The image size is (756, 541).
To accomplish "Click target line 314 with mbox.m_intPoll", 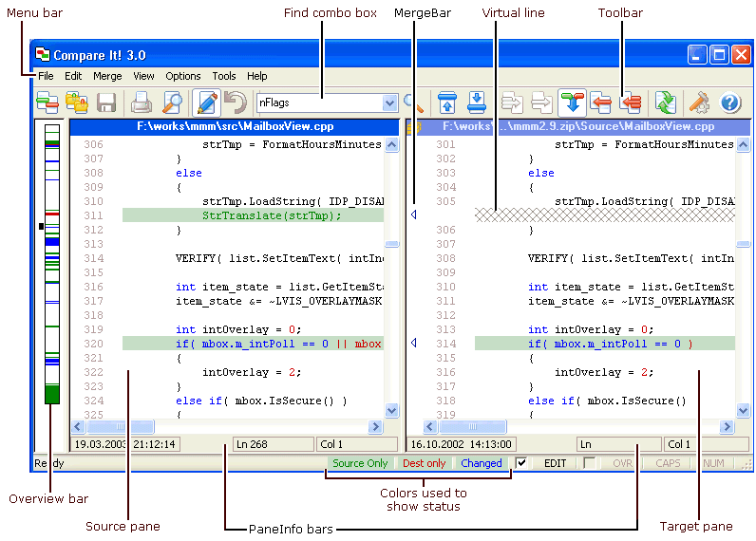I will 605,344.
